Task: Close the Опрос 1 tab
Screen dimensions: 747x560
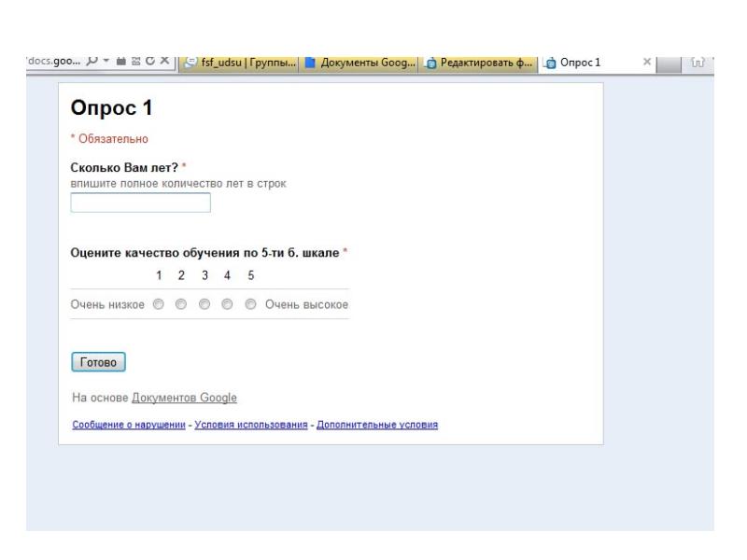Action: tap(647, 62)
